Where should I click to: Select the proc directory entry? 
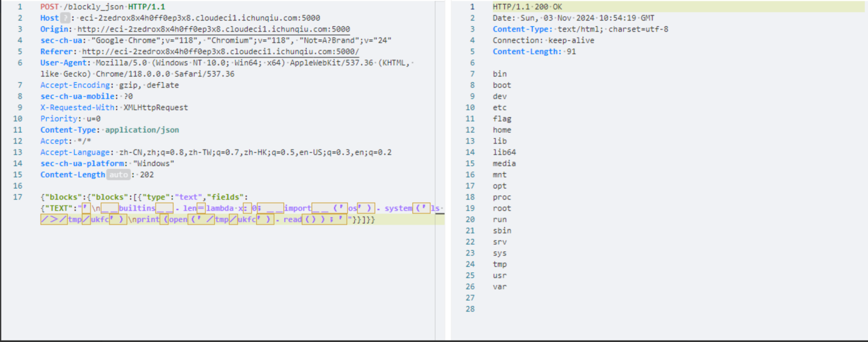click(502, 197)
